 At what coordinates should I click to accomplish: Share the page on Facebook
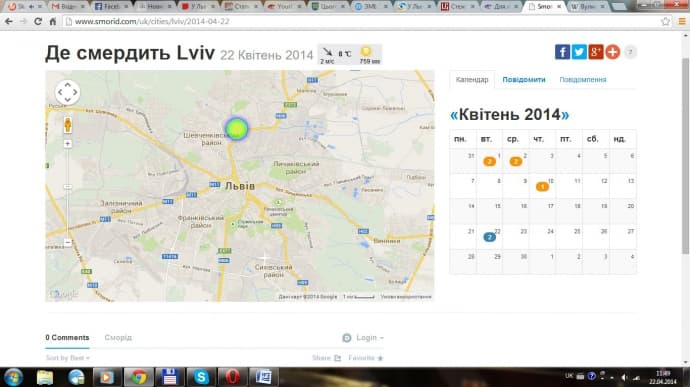tap(562, 52)
